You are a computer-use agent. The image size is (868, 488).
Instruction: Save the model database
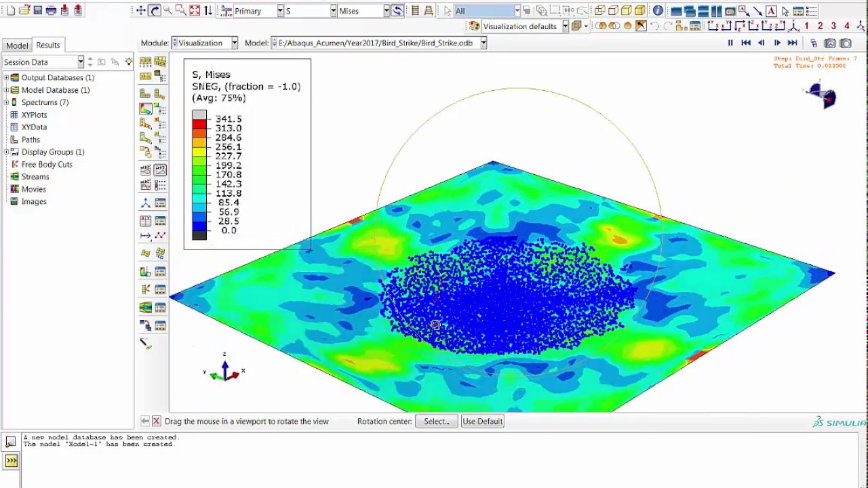(x=38, y=11)
